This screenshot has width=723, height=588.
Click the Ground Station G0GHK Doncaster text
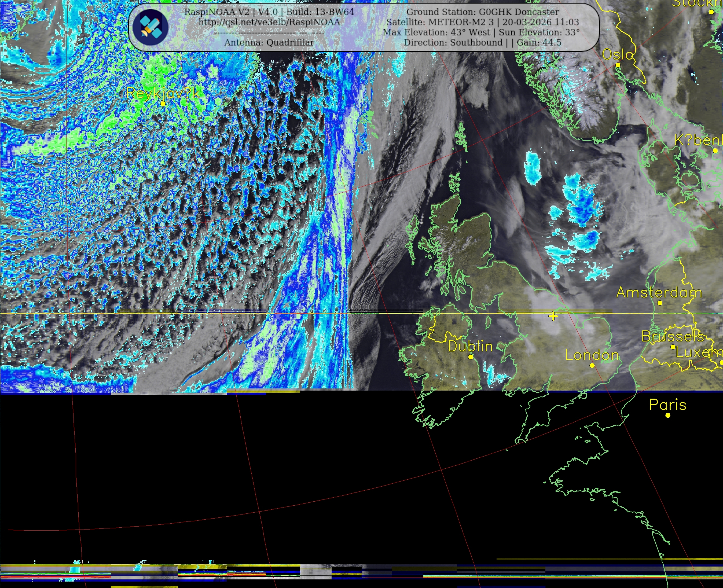point(482,12)
